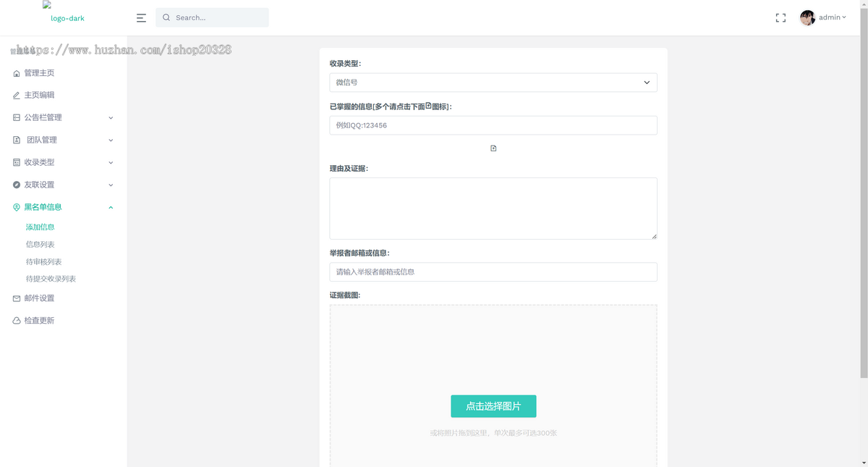Toggle fullscreen mode icon
Image resolution: width=868 pixels, height=467 pixels.
pyautogui.click(x=780, y=17)
